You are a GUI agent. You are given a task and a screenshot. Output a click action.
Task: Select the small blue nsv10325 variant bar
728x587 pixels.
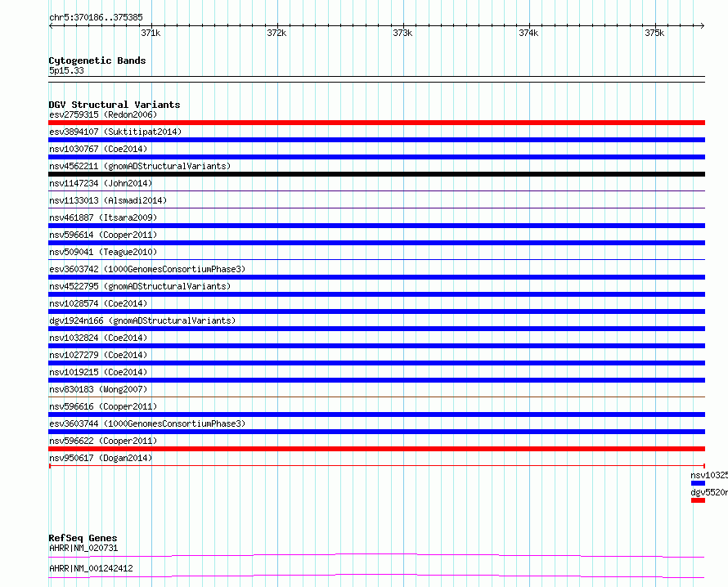[x=698, y=483]
